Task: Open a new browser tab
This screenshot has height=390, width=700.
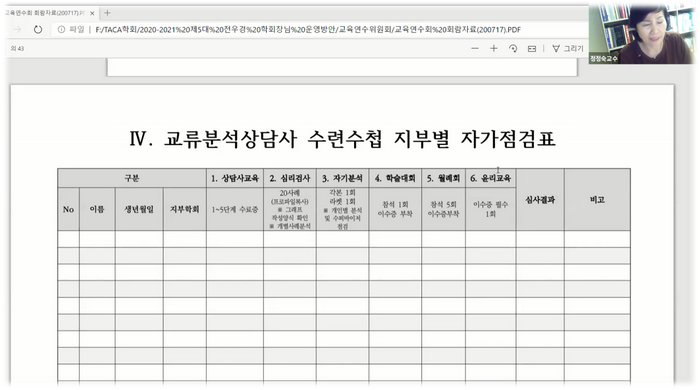Action: click(107, 13)
